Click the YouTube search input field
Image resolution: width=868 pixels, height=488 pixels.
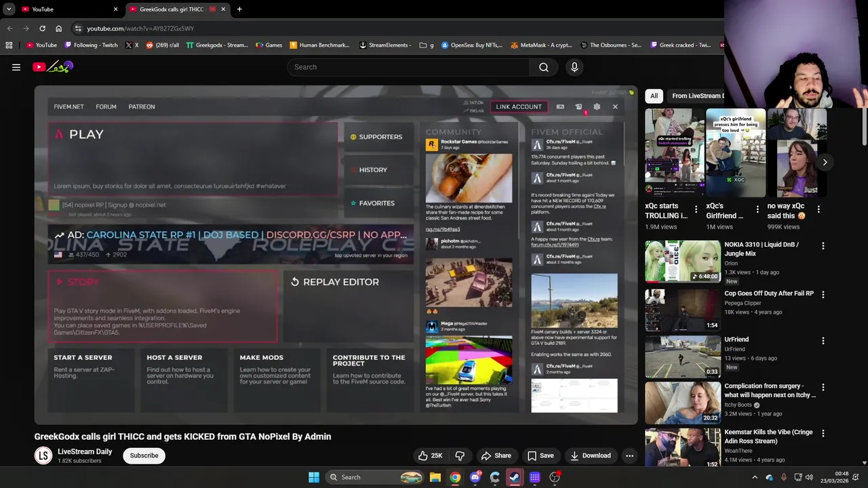coord(409,67)
